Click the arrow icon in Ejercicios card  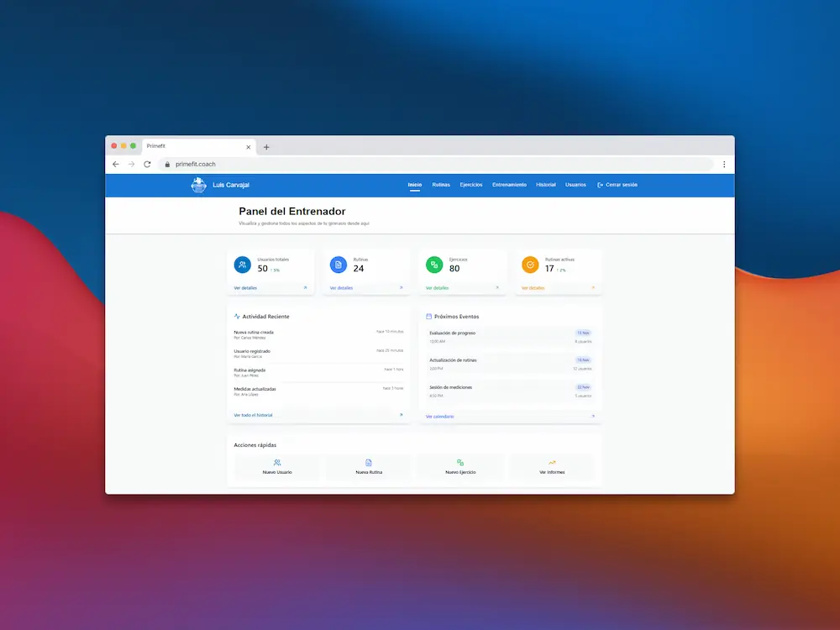coord(497,287)
